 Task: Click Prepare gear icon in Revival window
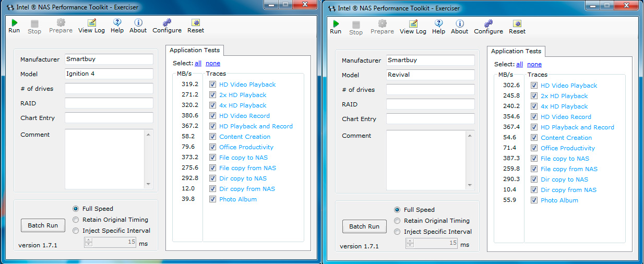pyautogui.click(x=383, y=23)
